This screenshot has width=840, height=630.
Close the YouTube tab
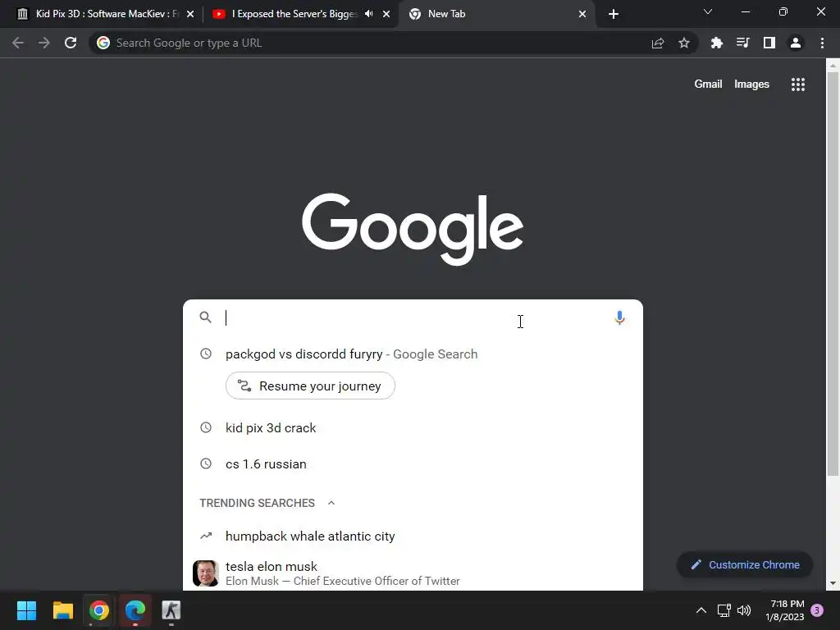386,14
